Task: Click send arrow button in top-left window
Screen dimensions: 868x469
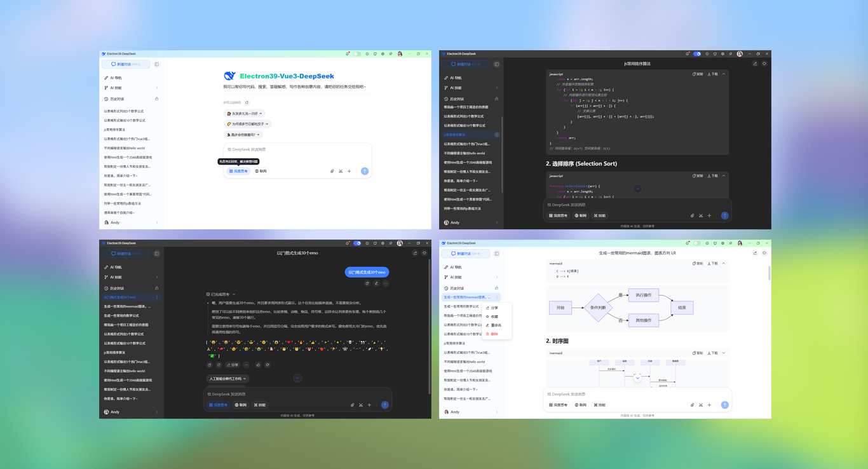Action: click(x=365, y=171)
